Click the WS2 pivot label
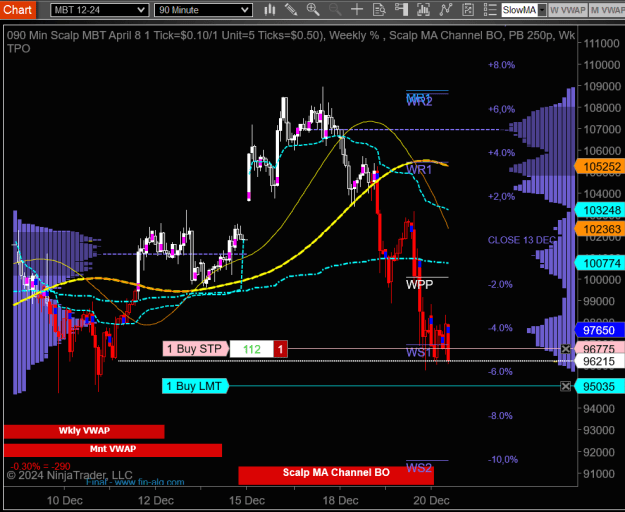Image resolution: width=625 pixels, height=512 pixels. point(419,467)
